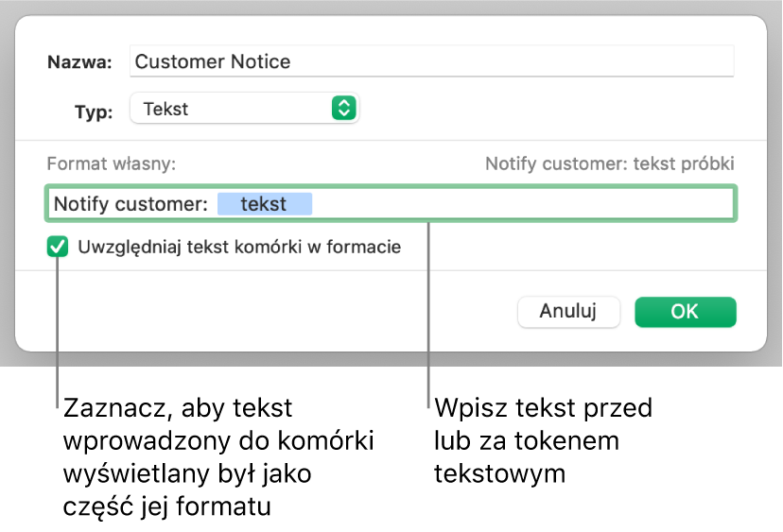783x532 pixels.
Task: Click the 'Format własny:' label
Action: pos(112,163)
